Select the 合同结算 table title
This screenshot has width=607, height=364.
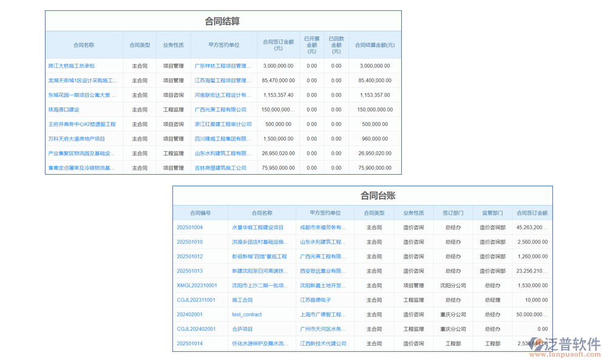tap(222, 20)
